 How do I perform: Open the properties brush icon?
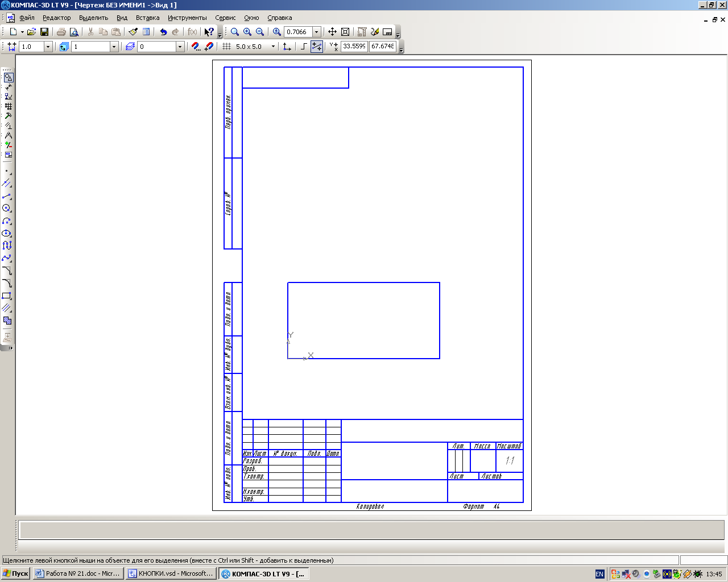point(134,32)
